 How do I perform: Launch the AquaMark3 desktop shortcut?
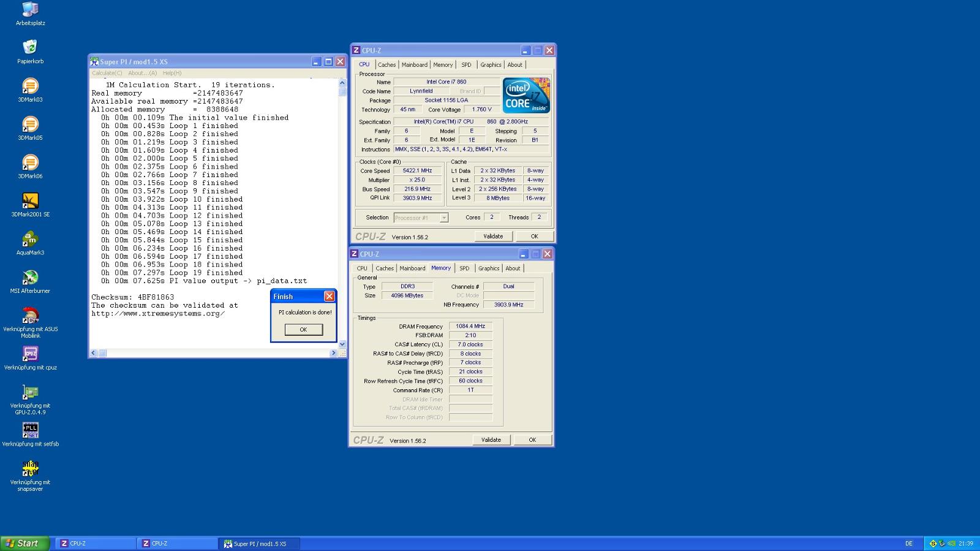[x=30, y=239]
